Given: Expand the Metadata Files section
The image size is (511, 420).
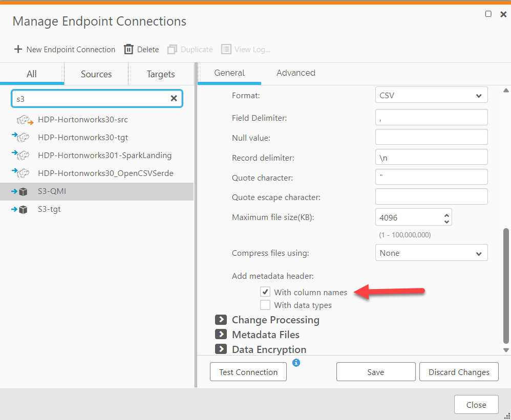Looking at the screenshot, I should (x=221, y=335).
